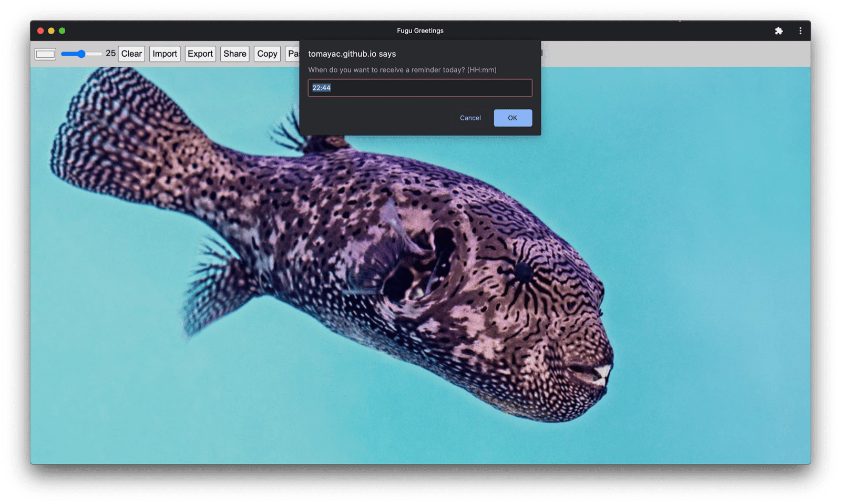Screen dimensions: 841x504
Task: Import an image into the canvas
Action: coord(165,53)
